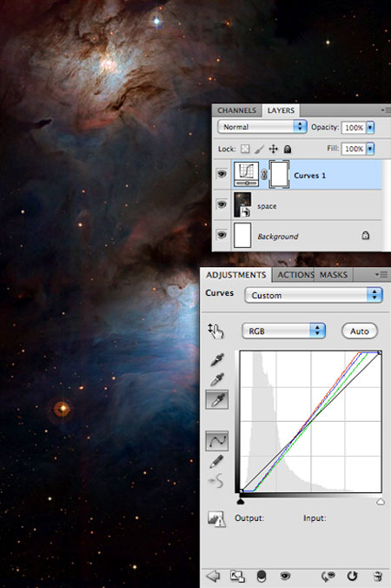Hide the space layer
This screenshot has width=391, height=588.
(x=222, y=204)
